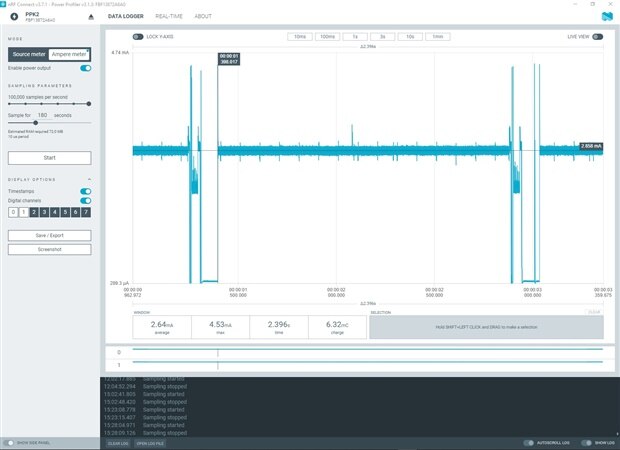
Task: Click the 15:02:41 Sampling started log entry
Action: pos(144,394)
